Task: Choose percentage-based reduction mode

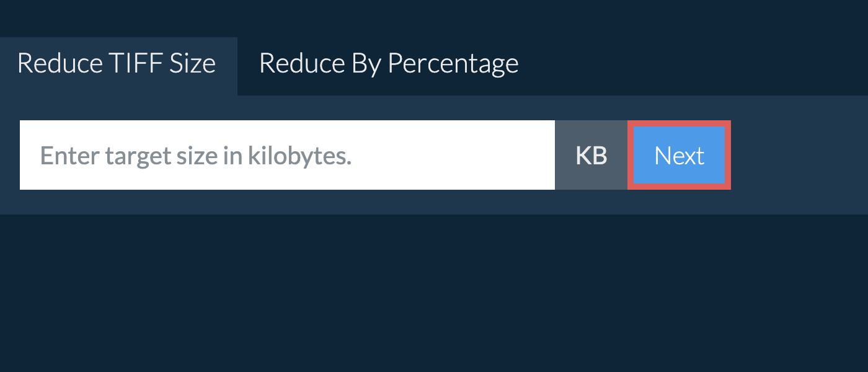Action: click(389, 63)
